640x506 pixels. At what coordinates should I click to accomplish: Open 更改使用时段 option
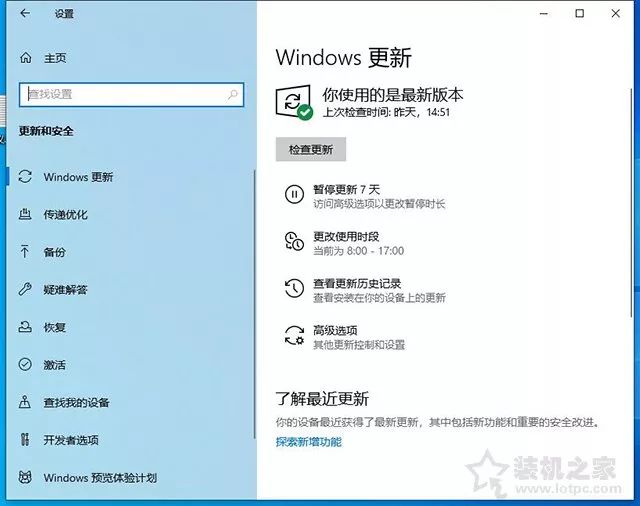(346, 236)
